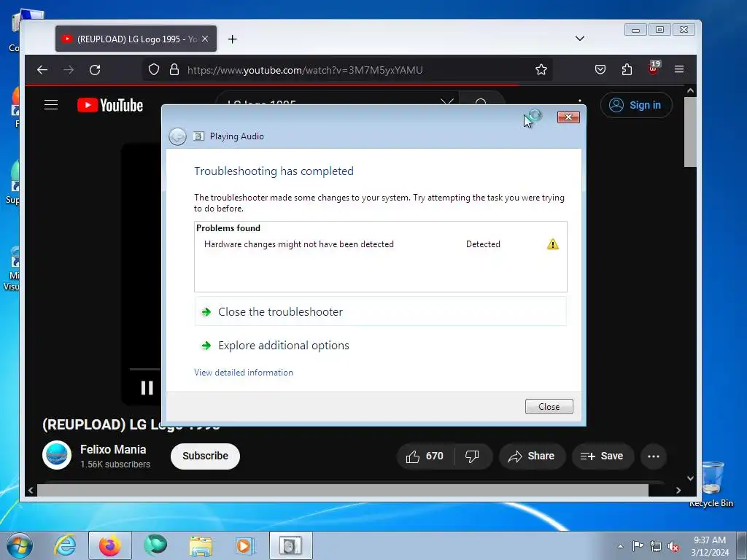The height and width of the screenshot is (560, 747).
Task: Choose Explore additional options
Action: click(x=380, y=345)
